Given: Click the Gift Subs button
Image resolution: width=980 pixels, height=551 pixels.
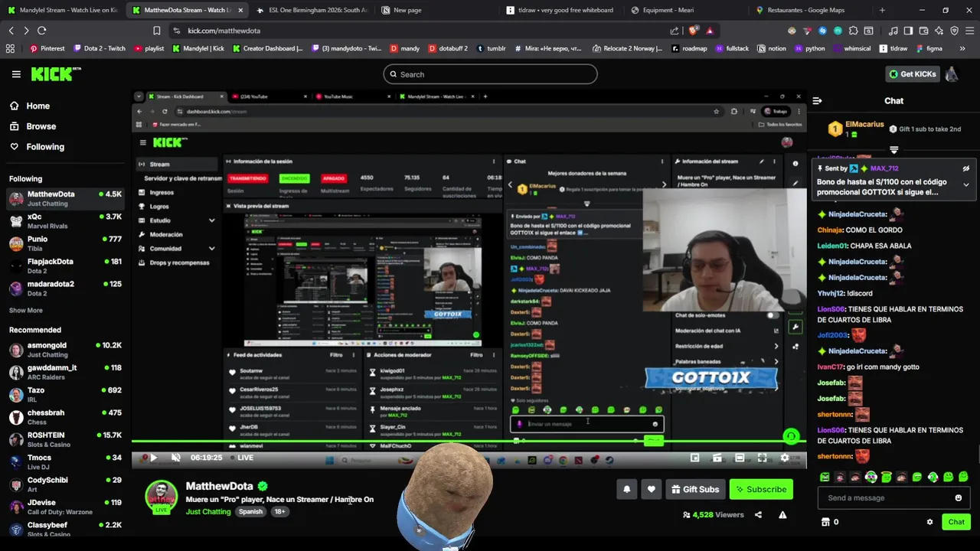Looking at the screenshot, I should (695, 490).
